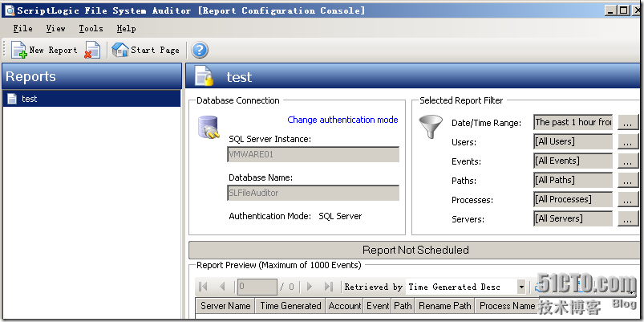Go to next page of report preview
Screen dimensions: 644x322
coord(310,287)
